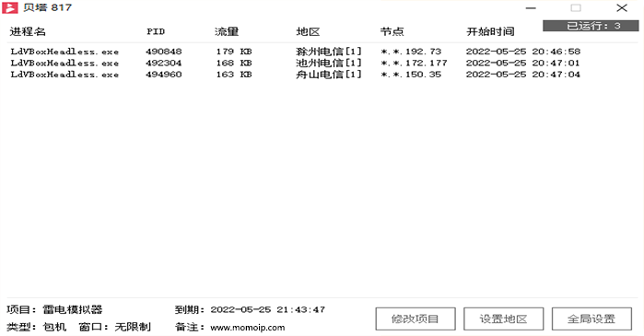The height and width of the screenshot is (336, 644).
Task: Click the 贝塔 red app logo icon
Action: point(10,7)
